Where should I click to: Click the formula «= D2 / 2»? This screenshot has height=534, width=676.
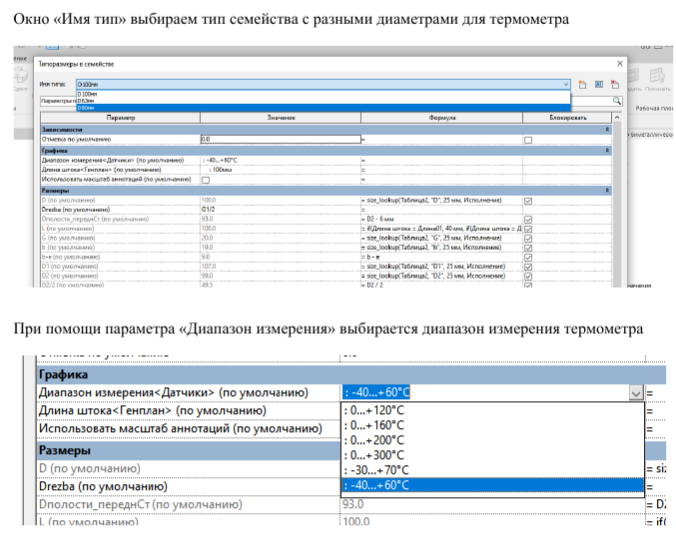click(372, 284)
